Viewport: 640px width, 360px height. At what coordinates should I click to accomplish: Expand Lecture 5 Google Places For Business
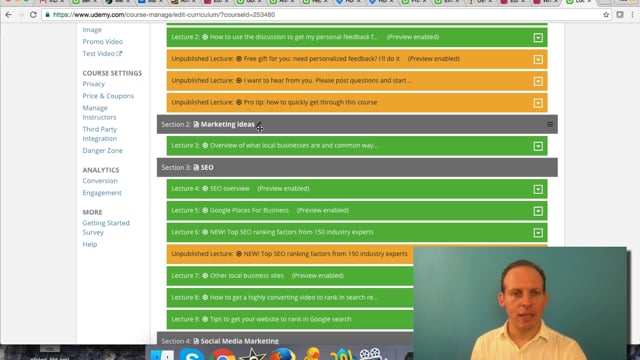pyautogui.click(x=538, y=211)
